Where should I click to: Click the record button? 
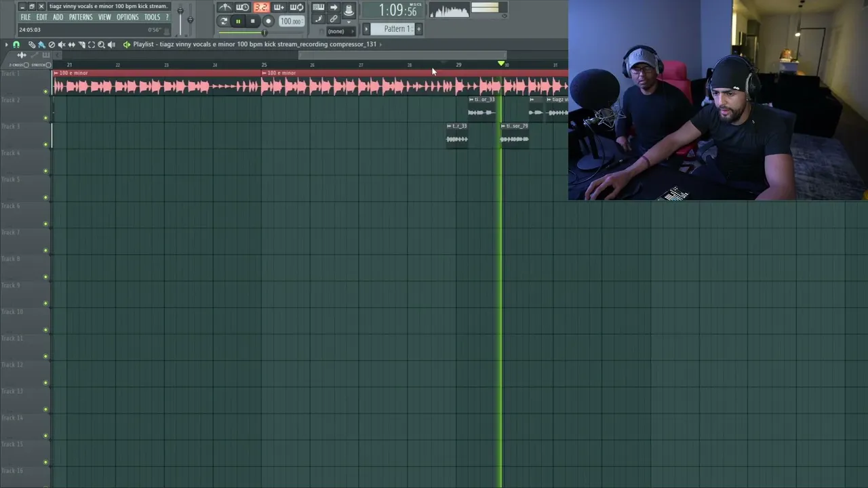269,21
